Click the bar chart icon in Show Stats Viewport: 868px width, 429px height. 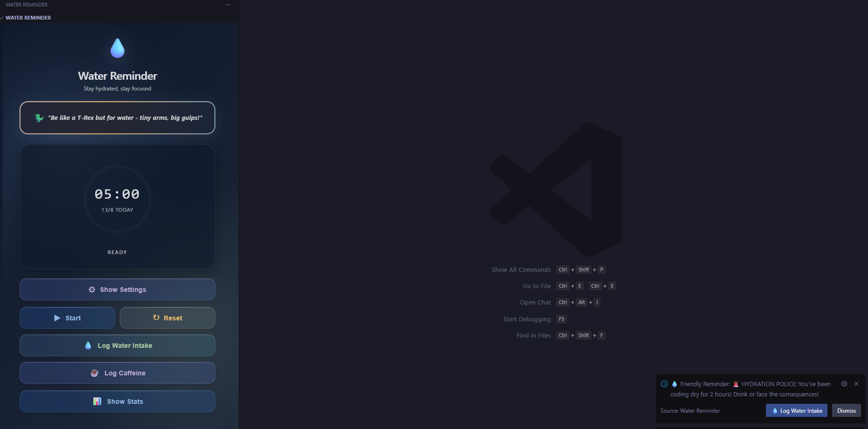click(x=97, y=401)
